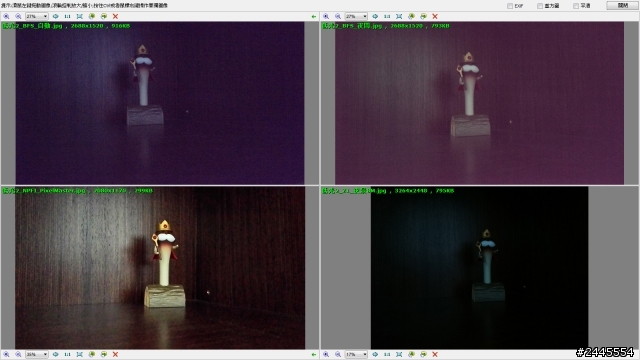Click the close button at the top right
This screenshot has width=640, height=360.
point(622,5)
